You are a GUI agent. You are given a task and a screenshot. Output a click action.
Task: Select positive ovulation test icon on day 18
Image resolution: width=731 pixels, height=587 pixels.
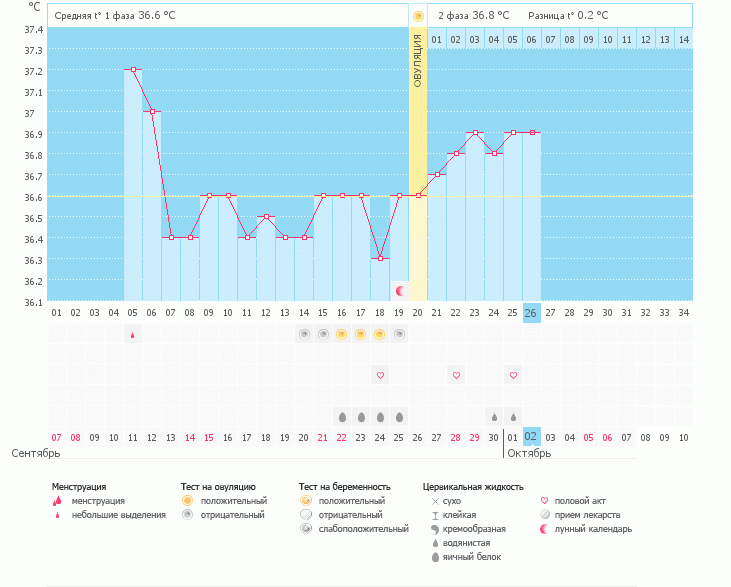380,334
